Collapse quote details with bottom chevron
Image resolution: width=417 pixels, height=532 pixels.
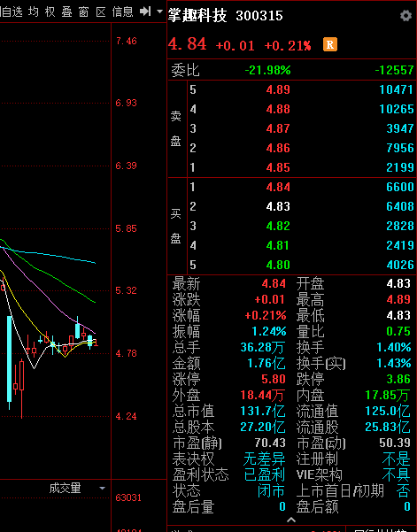click(291, 520)
